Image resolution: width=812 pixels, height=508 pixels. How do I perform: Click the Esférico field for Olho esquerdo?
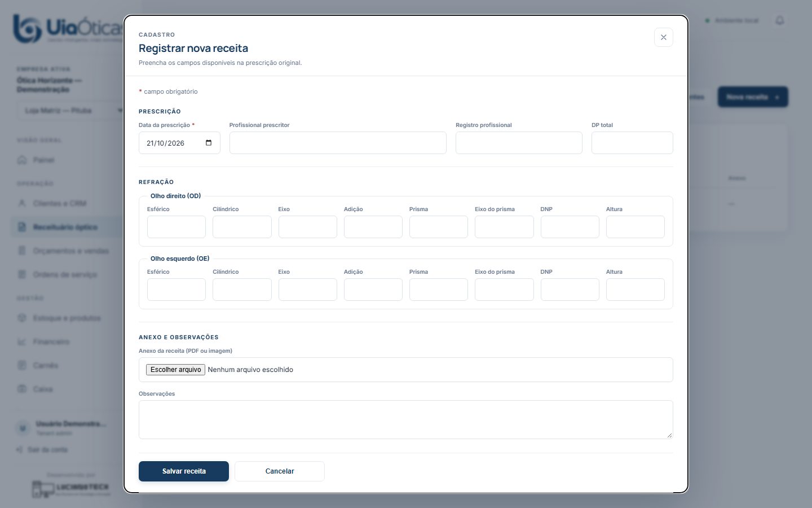pos(176,290)
